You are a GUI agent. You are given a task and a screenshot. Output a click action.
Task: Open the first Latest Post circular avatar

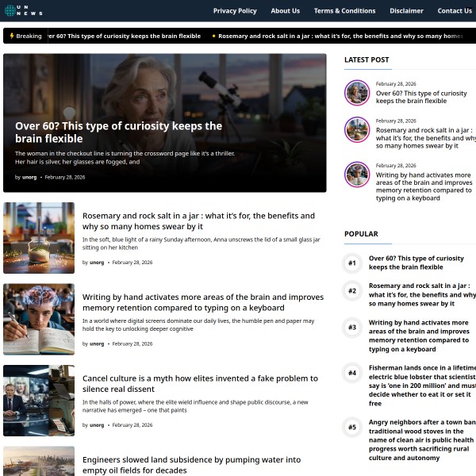point(357,93)
